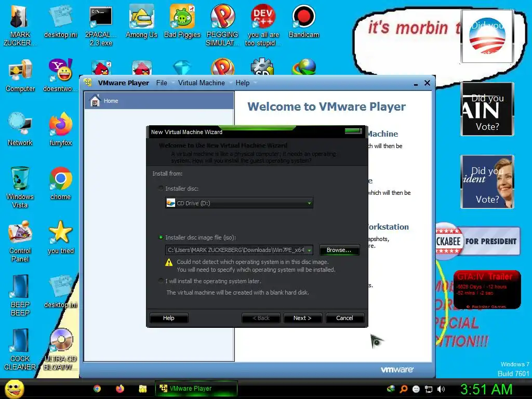Click the 3:51 AM taskbar clock

(x=486, y=389)
